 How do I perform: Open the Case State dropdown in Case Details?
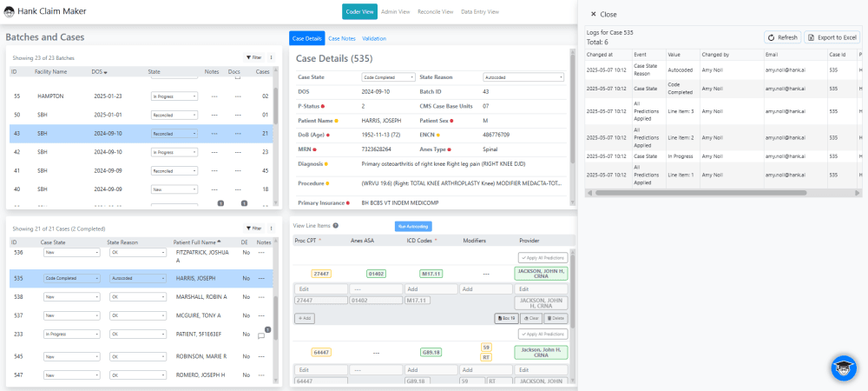(x=389, y=77)
